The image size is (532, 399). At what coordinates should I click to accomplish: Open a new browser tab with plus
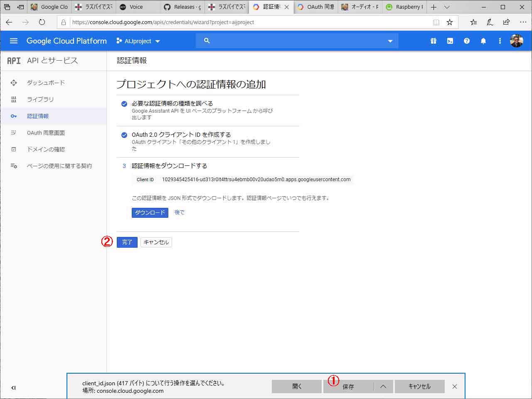point(433,7)
